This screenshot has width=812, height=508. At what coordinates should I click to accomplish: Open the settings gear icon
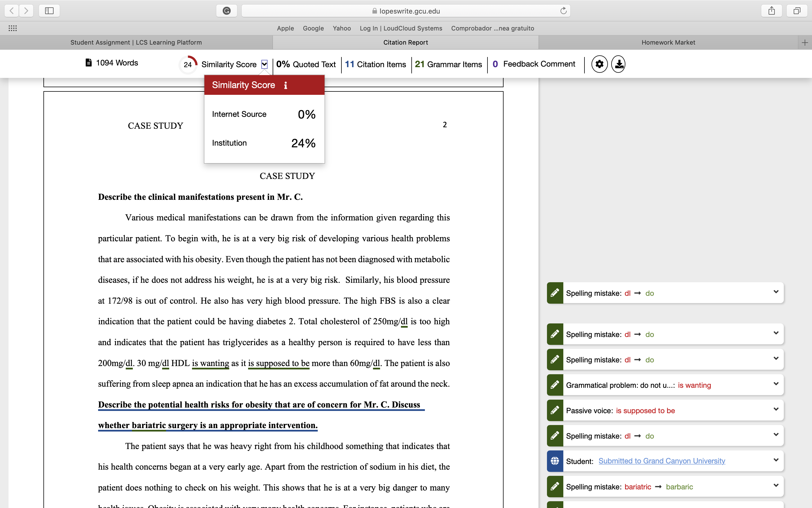point(599,64)
